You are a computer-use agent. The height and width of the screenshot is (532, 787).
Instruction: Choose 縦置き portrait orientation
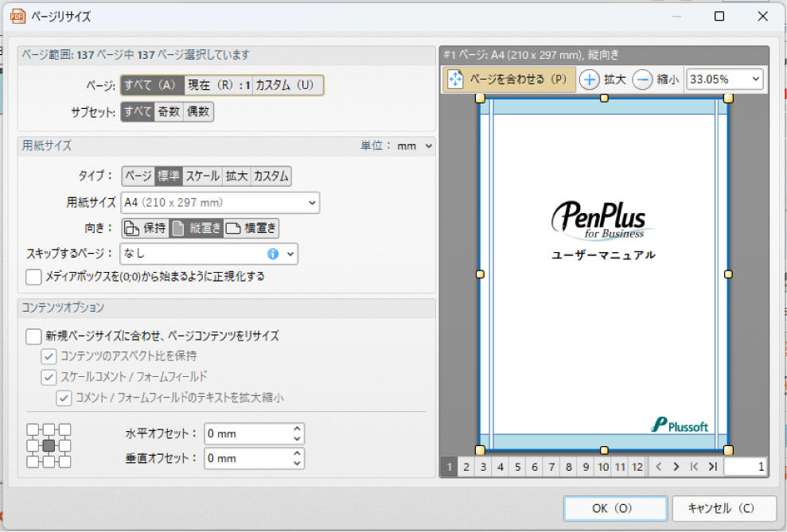[x=197, y=228]
